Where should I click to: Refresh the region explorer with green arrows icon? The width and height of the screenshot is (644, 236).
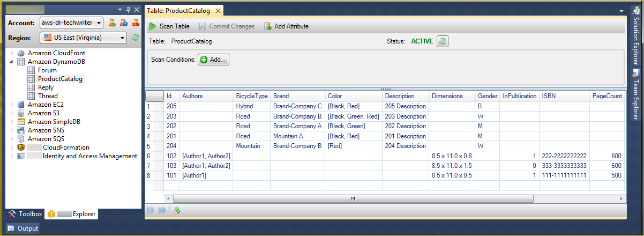click(x=136, y=38)
